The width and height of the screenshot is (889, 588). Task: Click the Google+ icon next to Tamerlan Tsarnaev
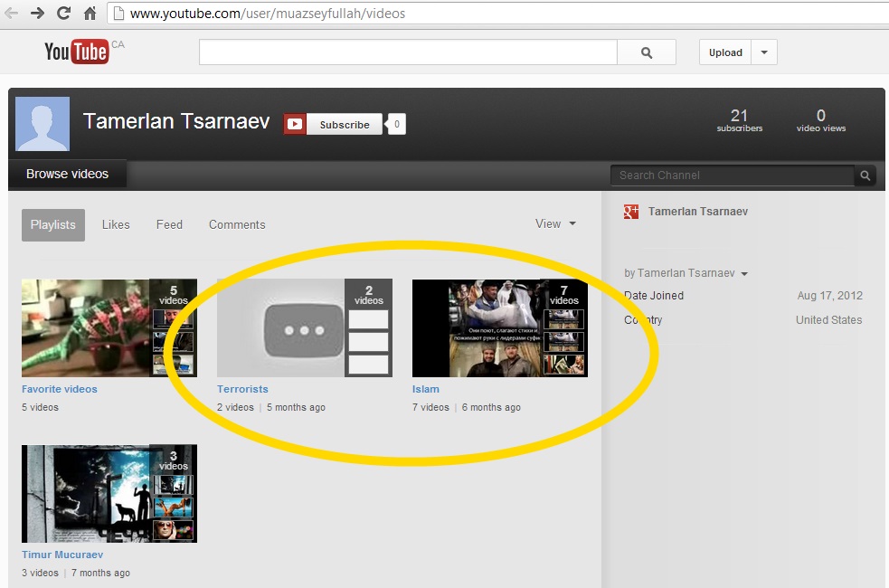tap(631, 212)
